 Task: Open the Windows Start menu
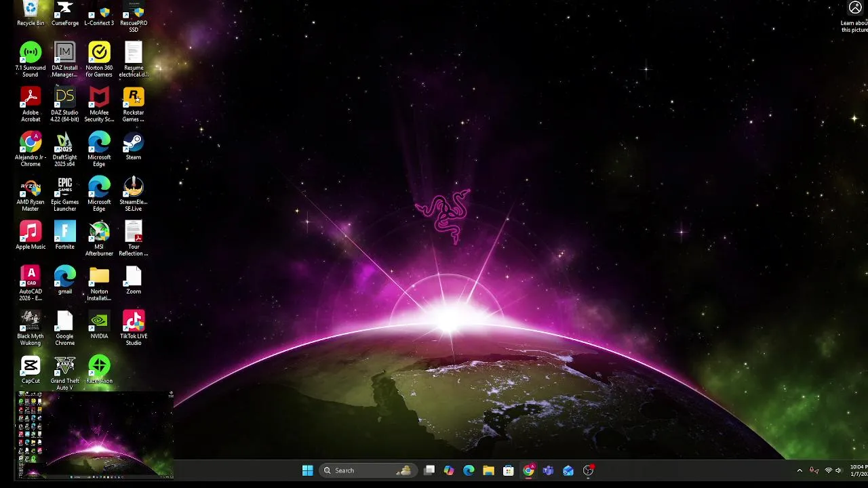tap(307, 470)
